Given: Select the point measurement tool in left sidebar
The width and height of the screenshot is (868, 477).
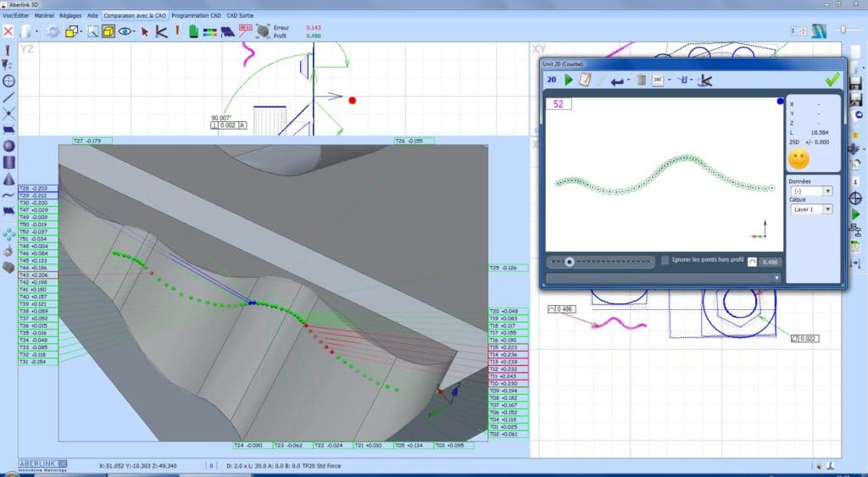Looking at the screenshot, I should pyautogui.click(x=8, y=114).
